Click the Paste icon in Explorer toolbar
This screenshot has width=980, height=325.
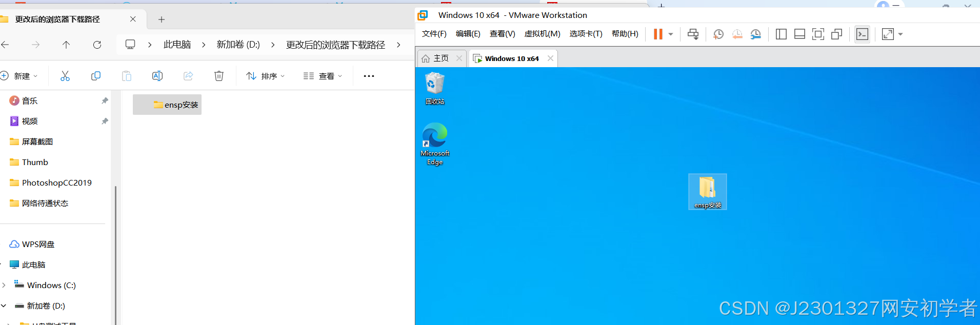[x=127, y=76]
